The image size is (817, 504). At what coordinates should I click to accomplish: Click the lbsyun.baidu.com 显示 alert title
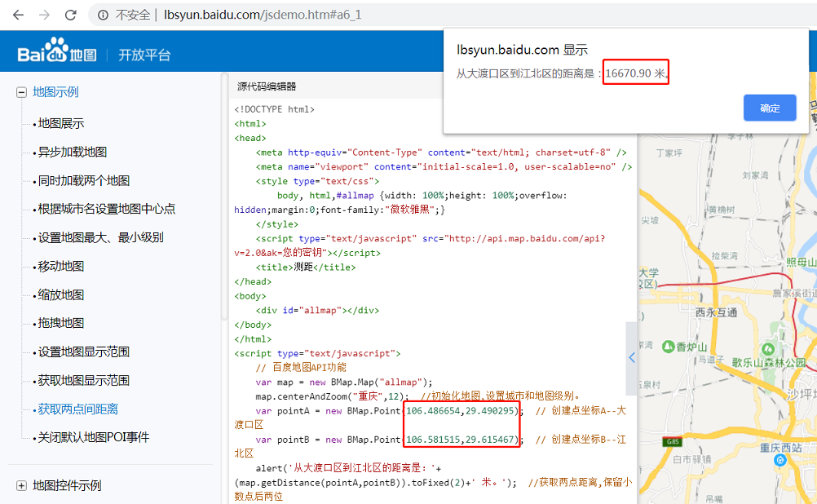[522, 50]
